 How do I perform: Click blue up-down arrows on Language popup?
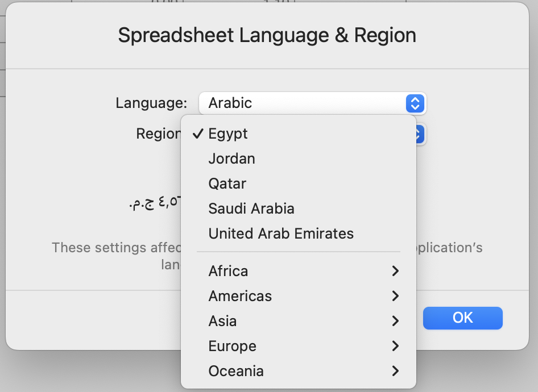(415, 103)
